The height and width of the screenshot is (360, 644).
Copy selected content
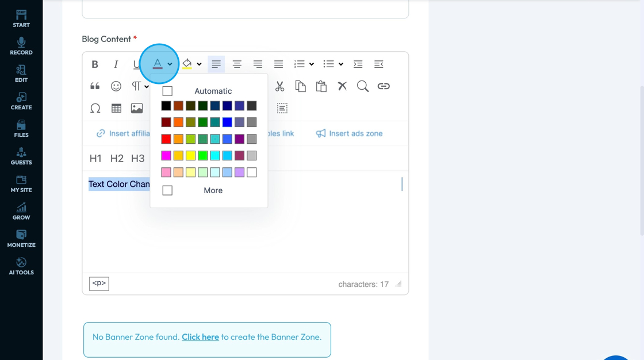point(301,86)
